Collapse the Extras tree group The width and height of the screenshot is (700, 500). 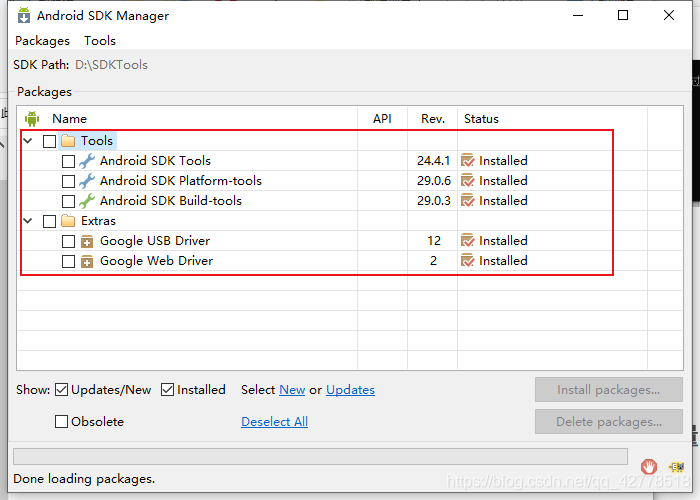point(28,221)
